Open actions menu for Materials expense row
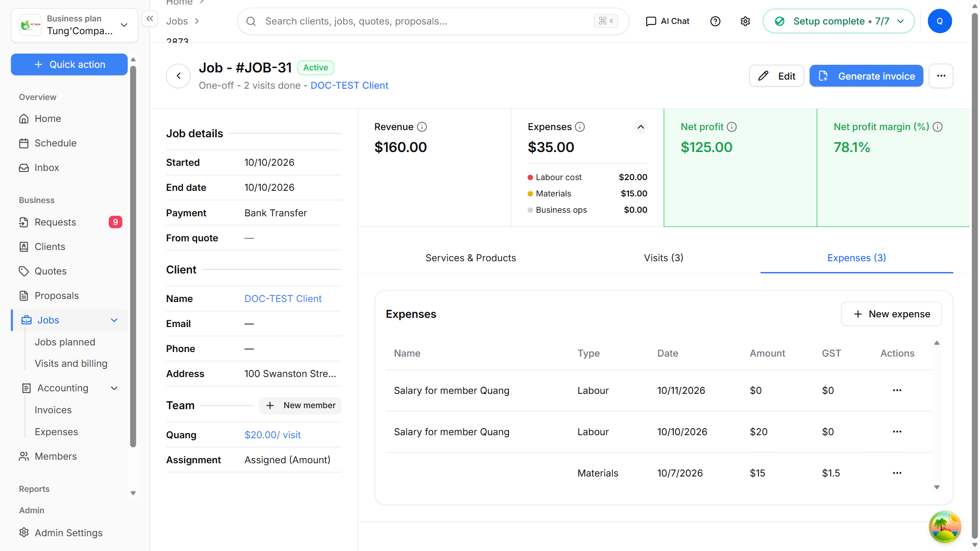This screenshot has width=980, height=551. [x=897, y=473]
